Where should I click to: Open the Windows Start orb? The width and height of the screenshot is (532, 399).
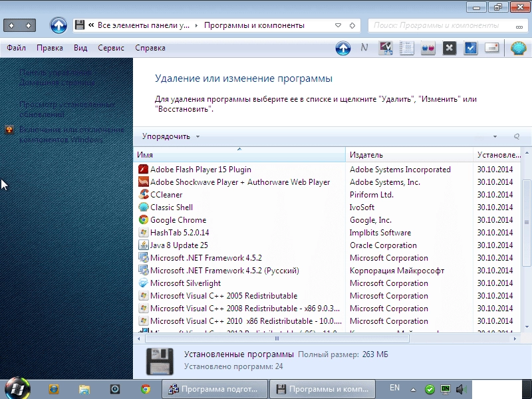(x=17, y=389)
